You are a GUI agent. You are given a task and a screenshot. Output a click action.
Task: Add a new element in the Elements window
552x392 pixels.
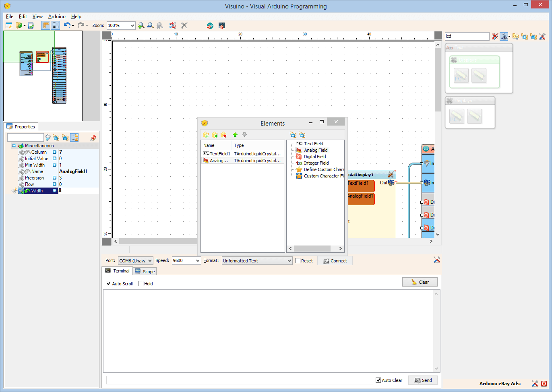pyautogui.click(x=206, y=135)
